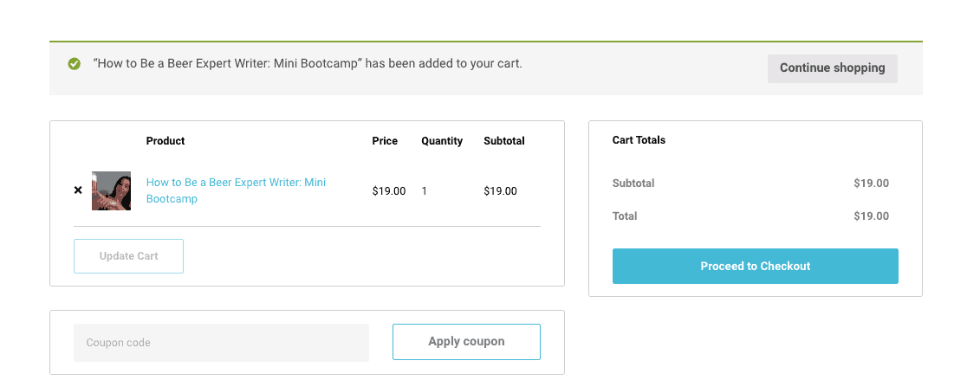Click the Cart Totals heading

[639, 140]
